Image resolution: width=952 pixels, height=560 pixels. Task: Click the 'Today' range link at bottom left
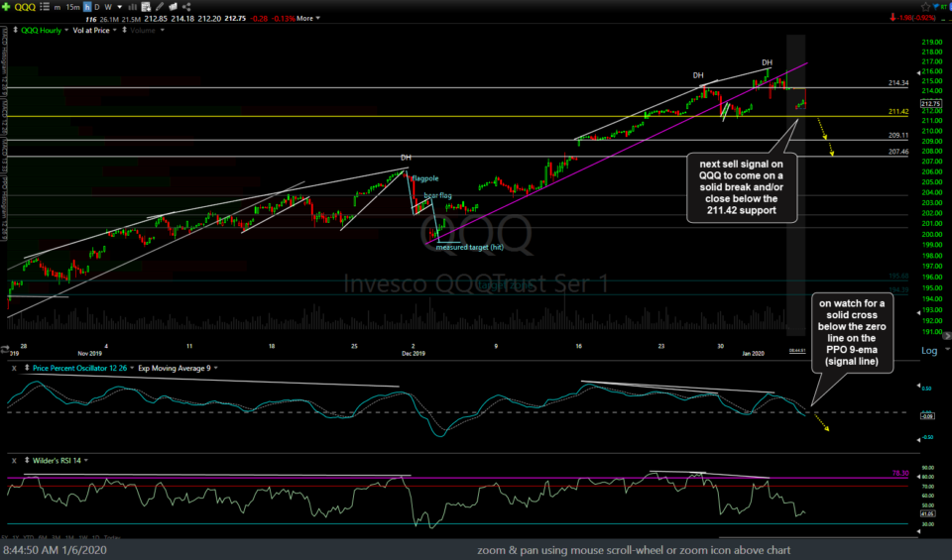(112, 537)
